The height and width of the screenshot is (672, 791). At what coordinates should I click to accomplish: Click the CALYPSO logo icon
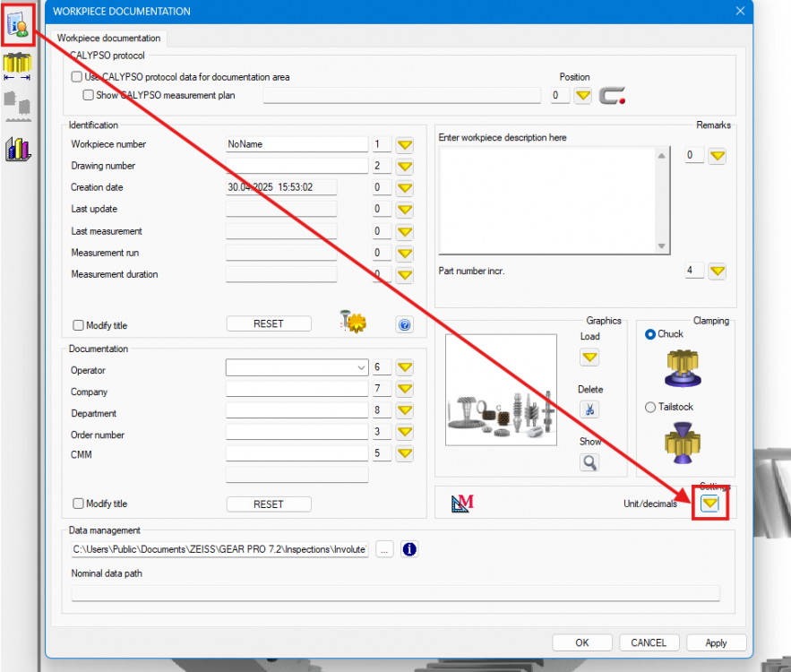point(612,95)
